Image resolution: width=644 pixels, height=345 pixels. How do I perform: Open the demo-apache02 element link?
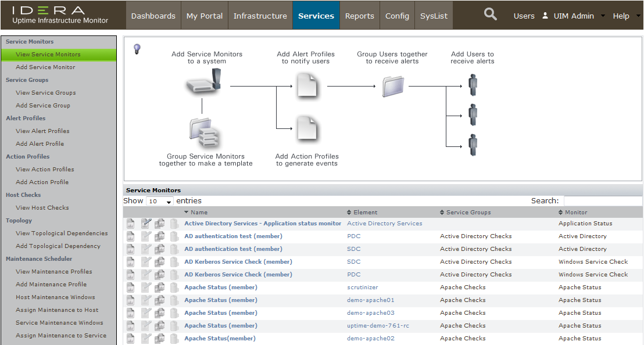(370, 339)
